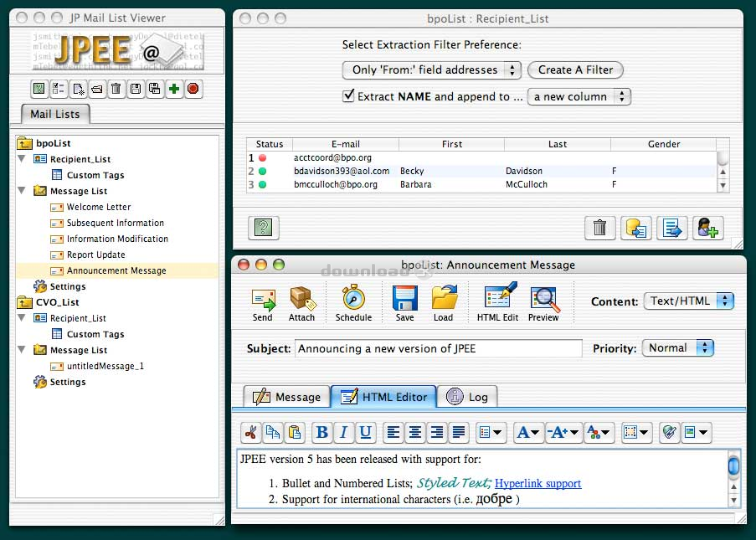The height and width of the screenshot is (540, 756).
Task: Select untitledMessage_1 under CVO_List
Action: pos(97,366)
